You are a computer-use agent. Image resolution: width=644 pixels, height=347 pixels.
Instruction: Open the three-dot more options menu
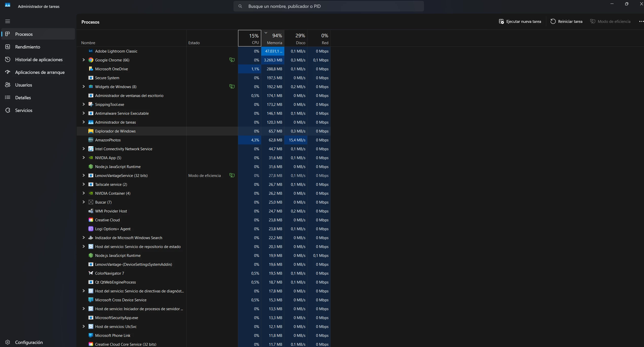(x=641, y=21)
